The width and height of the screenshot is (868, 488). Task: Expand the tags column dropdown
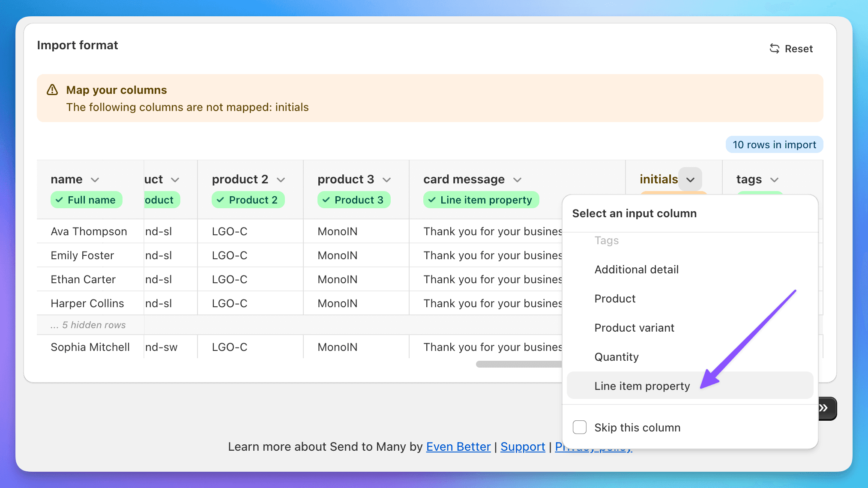tap(774, 180)
